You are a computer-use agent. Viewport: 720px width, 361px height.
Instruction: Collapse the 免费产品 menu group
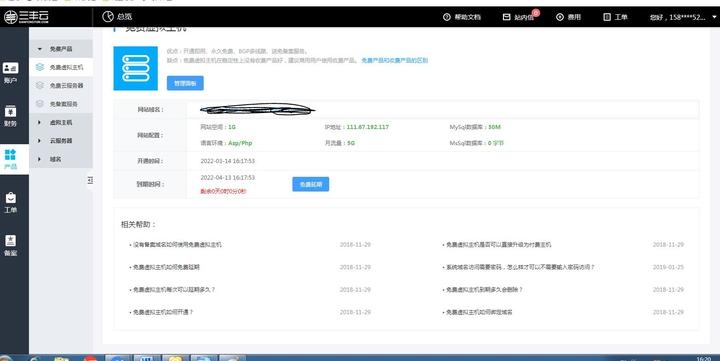pyautogui.click(x=61, y=49)
